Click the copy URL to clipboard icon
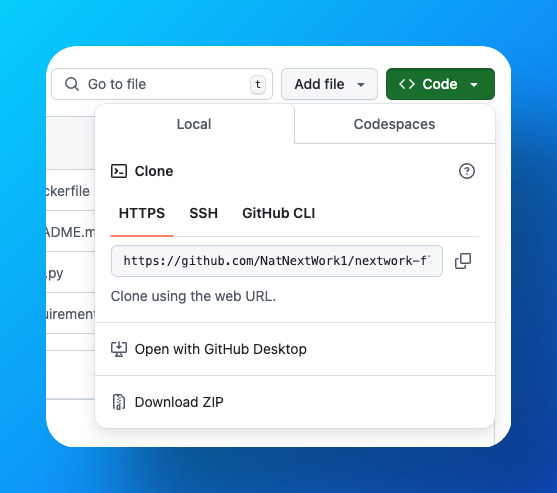Screen dimensions: 557x493 point(463,261)
